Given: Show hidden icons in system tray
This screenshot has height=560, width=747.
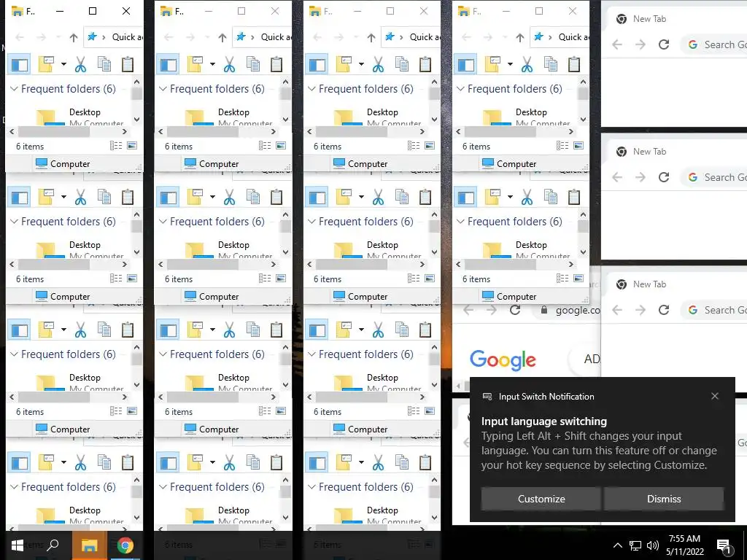Looking at the screenshot, I should pyautogui.click(x=617, y=545).
